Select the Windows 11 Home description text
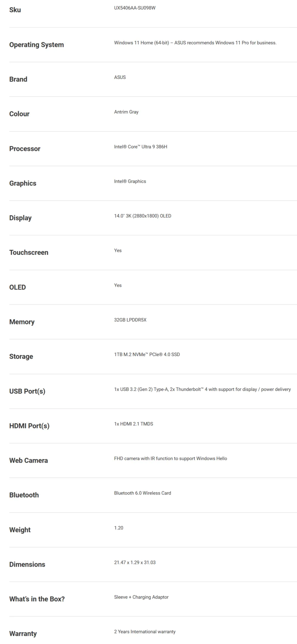This screenshot has height=644, width=297. [x=195, y=43]
